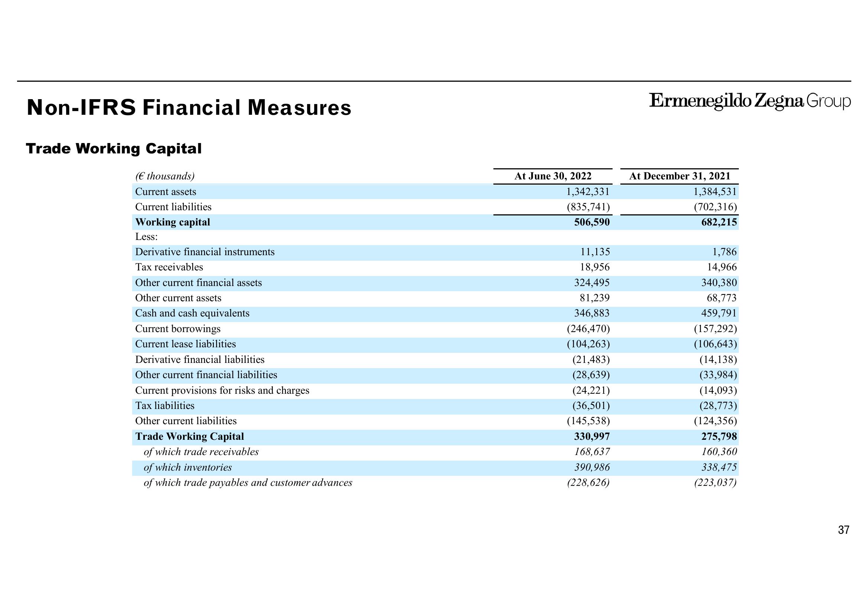Select Other current financial liabilities label
Viewport: 868px width, 614px height.
tap(206, 375)
